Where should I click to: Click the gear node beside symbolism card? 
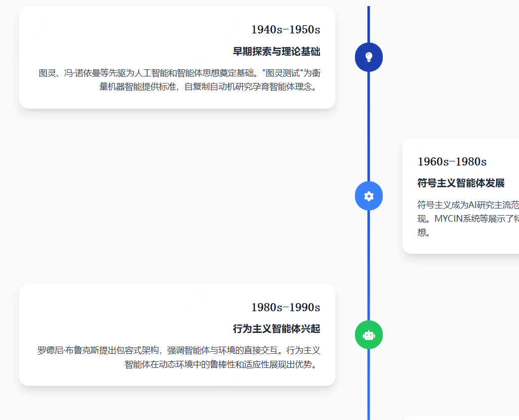369,196
